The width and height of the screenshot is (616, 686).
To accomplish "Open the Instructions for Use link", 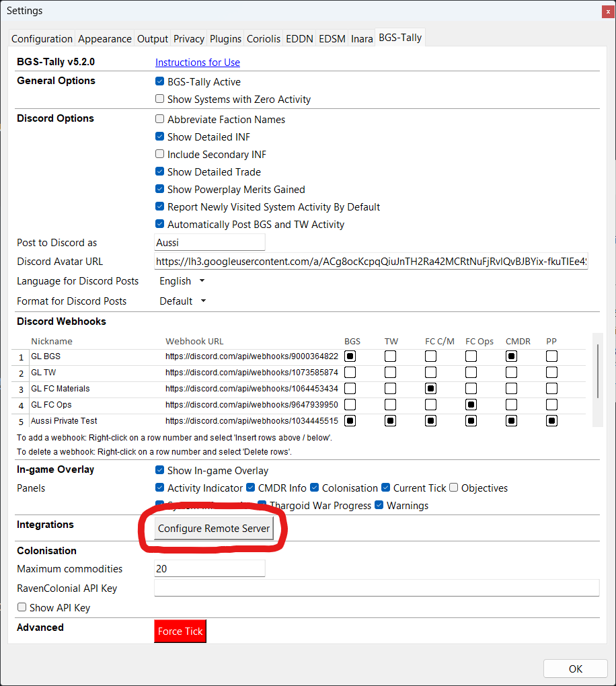I will [197, 63].
